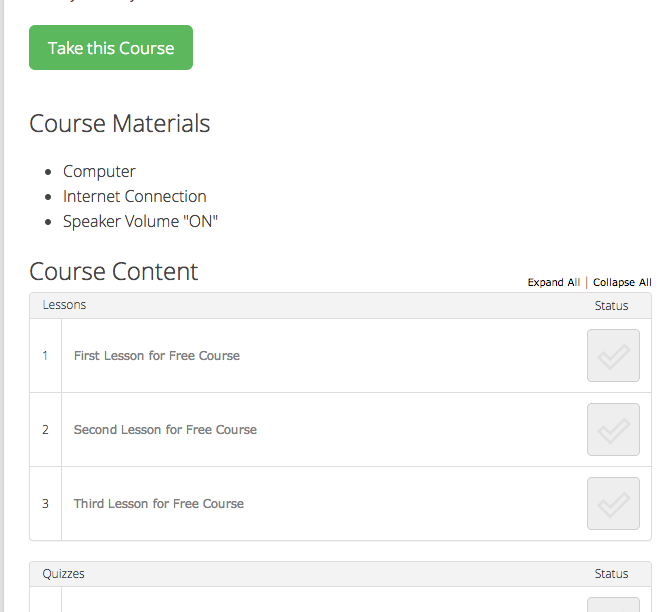Select lesson number 3 in the list
This screenshot has width=667, height=612.
pos(45,504)
